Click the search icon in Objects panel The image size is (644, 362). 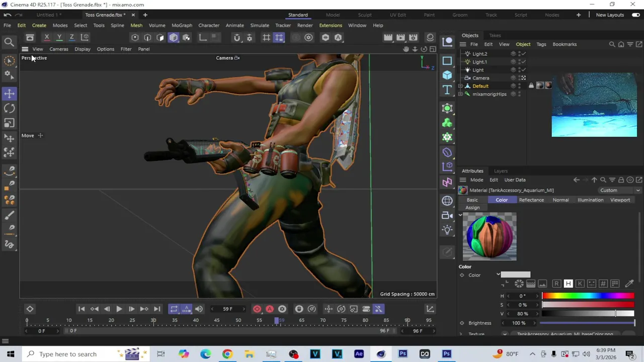[612, 44]
